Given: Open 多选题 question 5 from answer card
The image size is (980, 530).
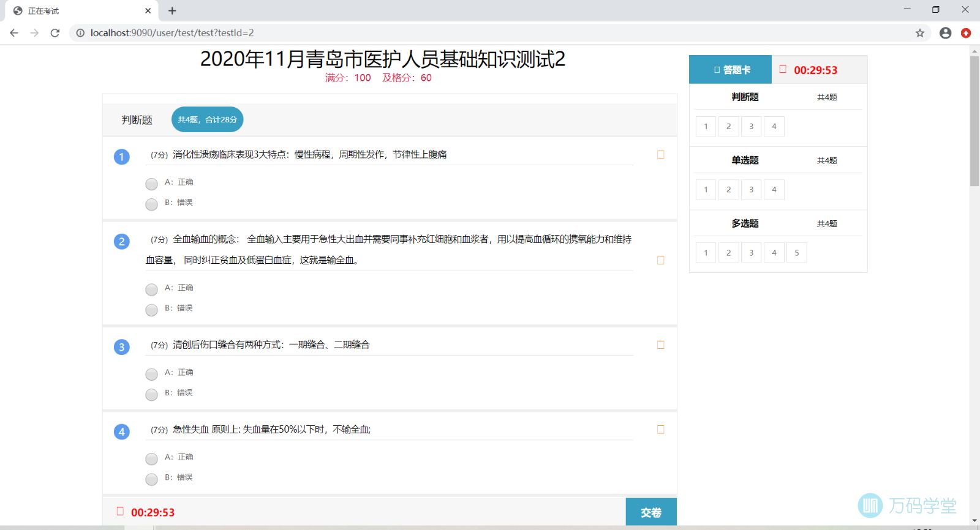Looking at the screenshot, I should tap(796, 253).
